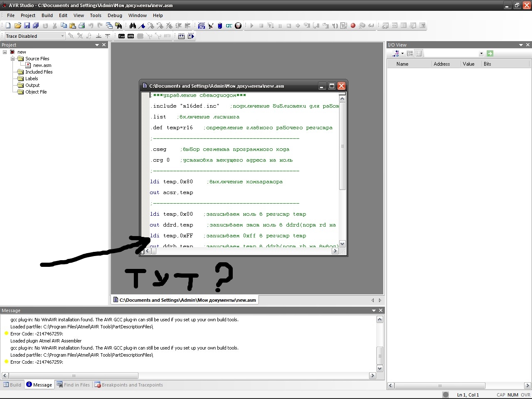Image resolution: width=532 pixels, height=399 pixels.
Task: Click the Find binoculars icon
Action: coord(133,26)
